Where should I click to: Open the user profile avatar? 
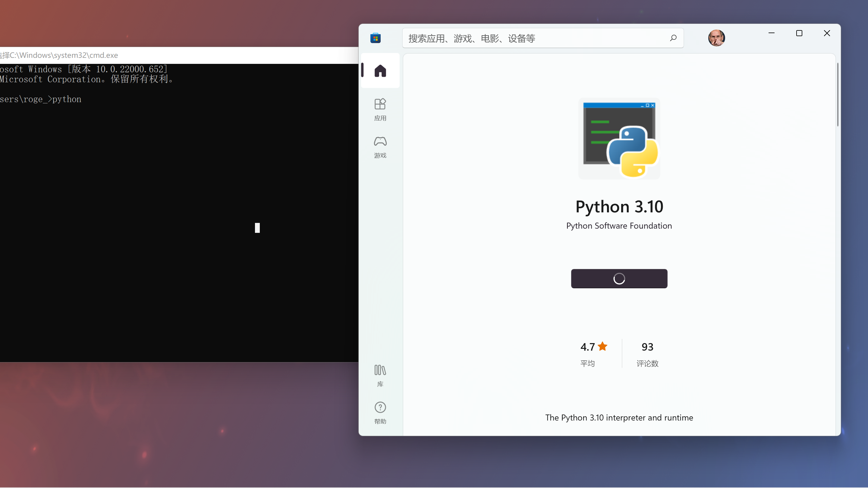[x=716, y=38]
